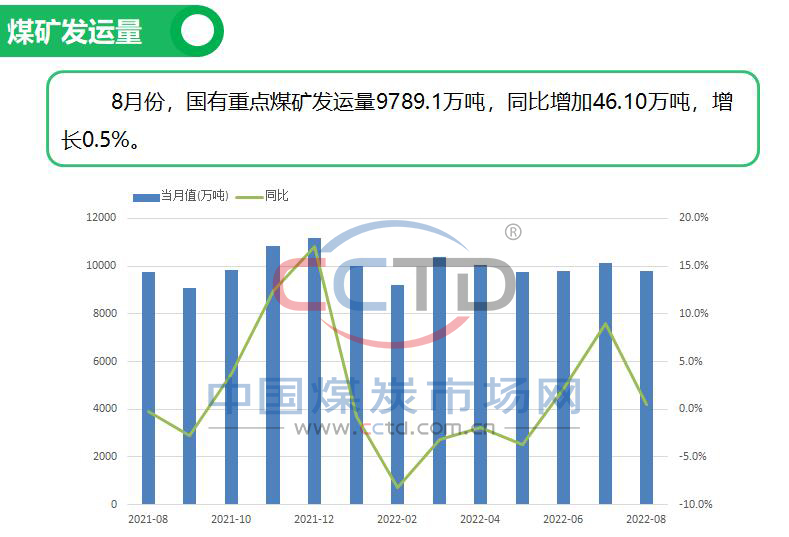Click the 4000 left axis label

click(105, 408)
